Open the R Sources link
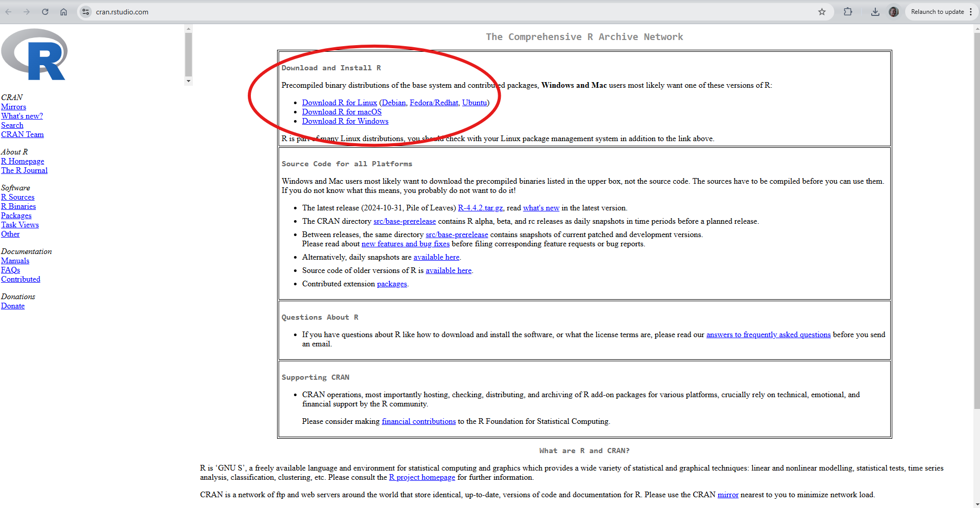This screenshot has width=980, height=508. pos(18,197)
